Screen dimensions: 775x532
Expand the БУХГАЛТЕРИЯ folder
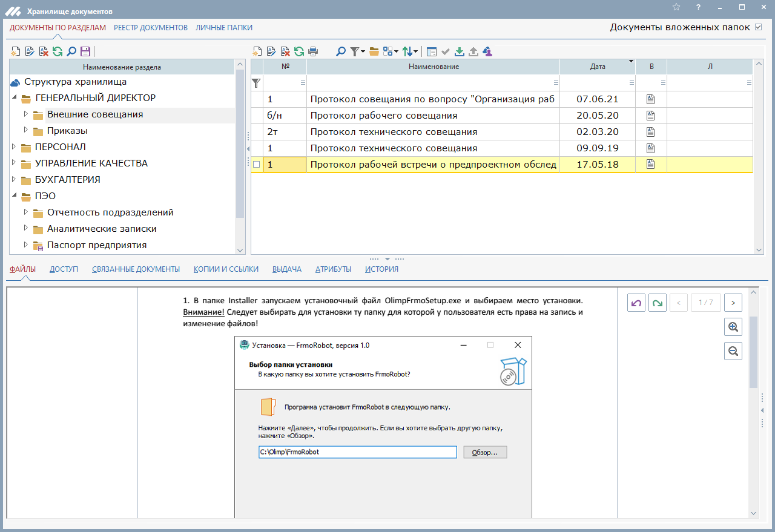tap(14, 179)
